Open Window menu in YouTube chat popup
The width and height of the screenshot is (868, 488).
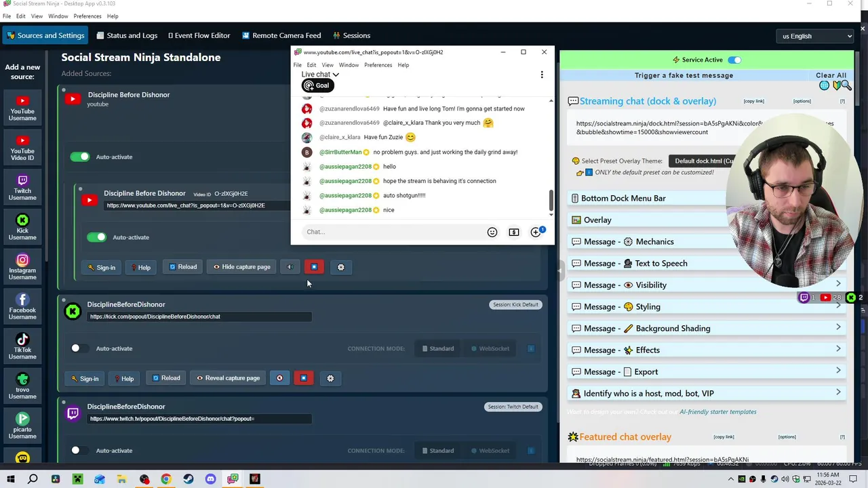tap(349, 65)
